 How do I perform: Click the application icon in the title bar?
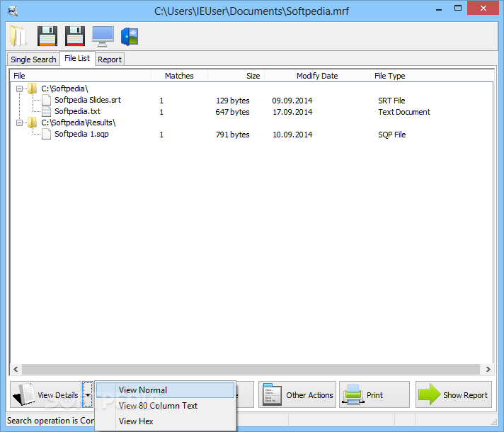point(12,11)
